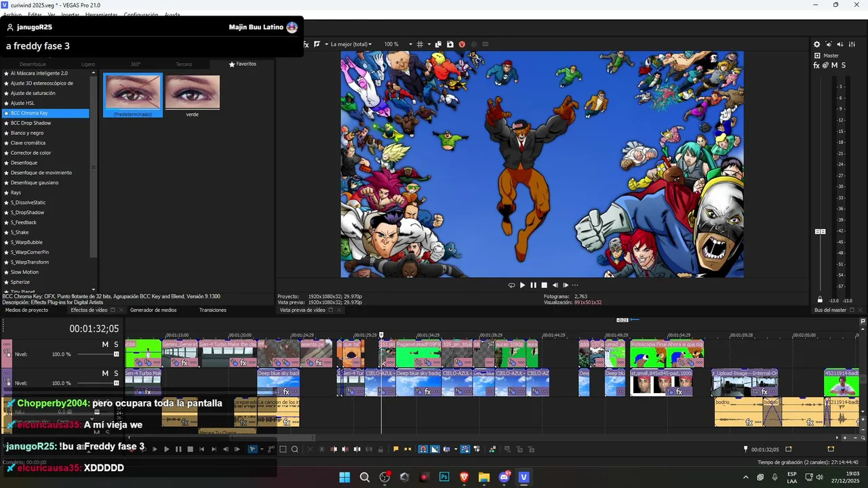The height and width of the screenshot is (488, 868).
Task: Toggle auto ripple icon on timeline toolbar
Action: point(446,449)
